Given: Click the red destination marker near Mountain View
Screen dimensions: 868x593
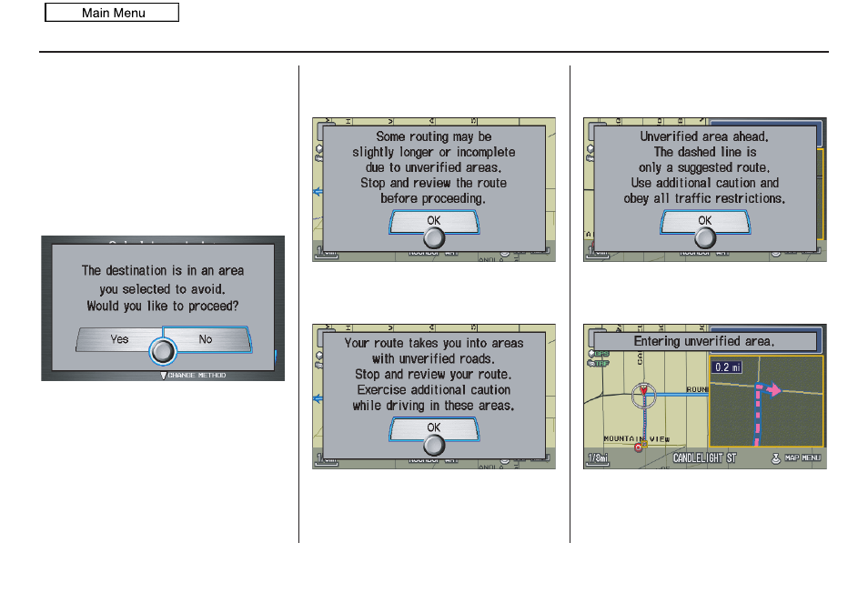Looking at the screenshot, I should point(639,447).
